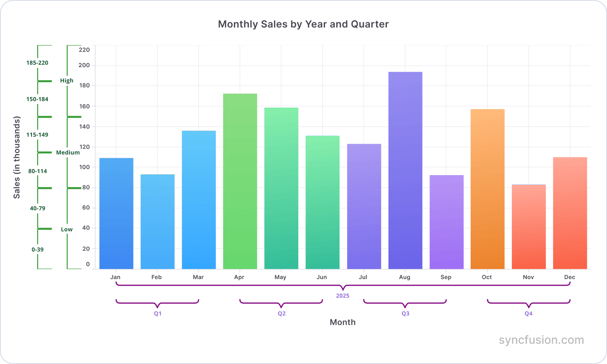
Task: Click the 200 y-axis value
Action: pyautogui.click(x=84, y=65)
